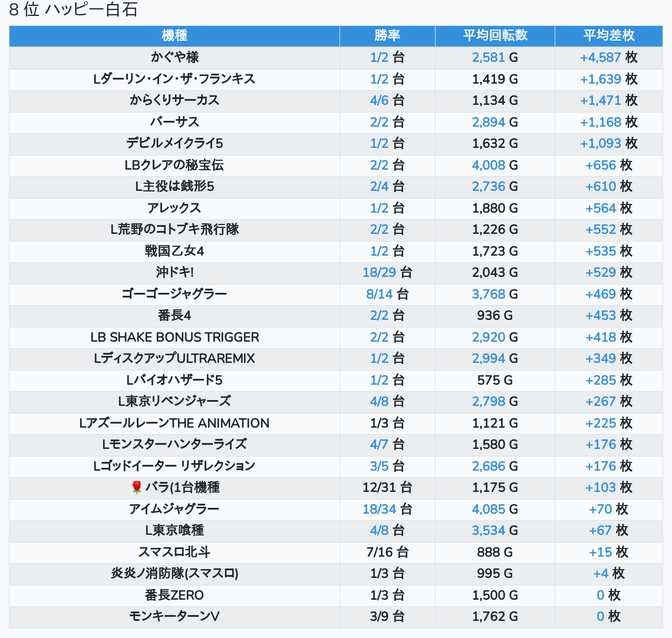The height and width of the screenshot is (638, 672).
Task: Sort by the 平均回転数 header
Action: coord(495,35)
